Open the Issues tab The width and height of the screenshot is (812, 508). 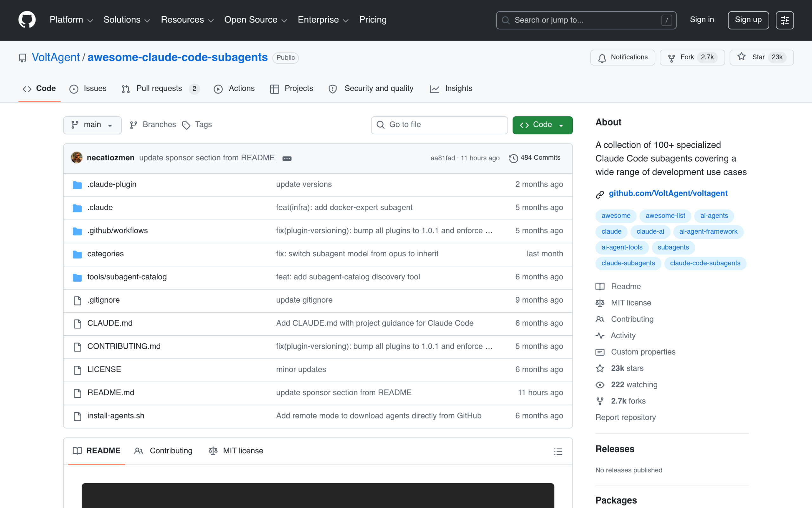pos(88,89)
